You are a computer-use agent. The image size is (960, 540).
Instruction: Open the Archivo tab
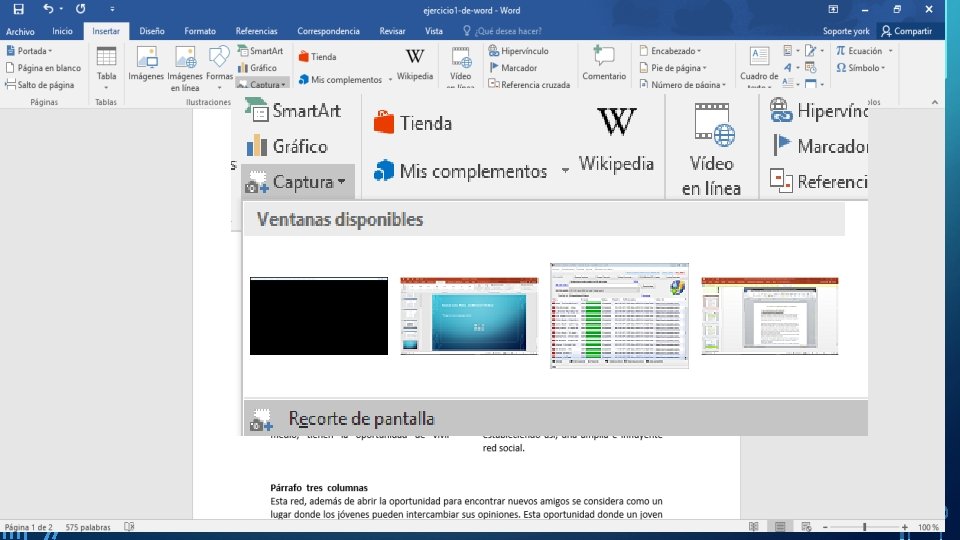click(20, 31)
